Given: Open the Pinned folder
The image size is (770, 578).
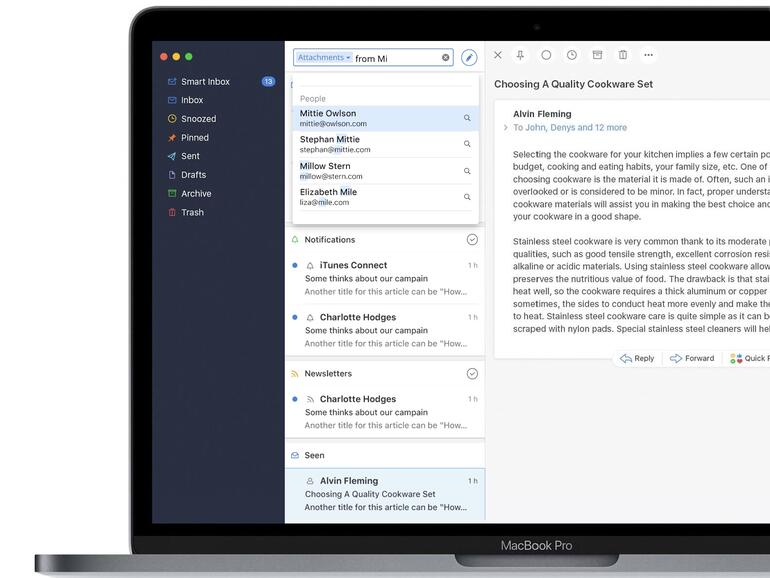Looking at the screenshot, I should 194,138.
